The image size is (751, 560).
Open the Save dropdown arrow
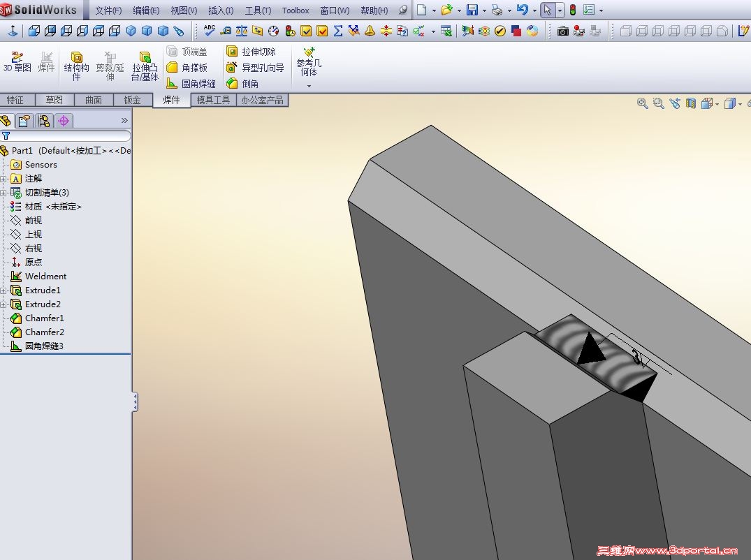click(484, 10)
